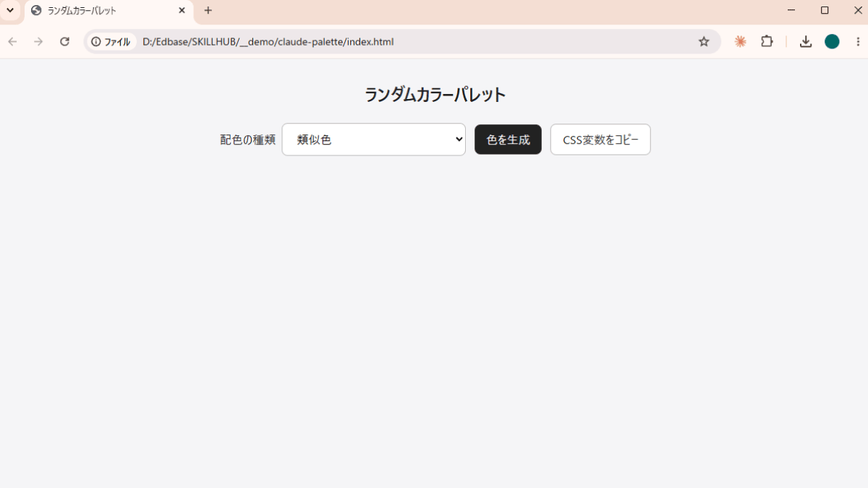Open the downloads icon in toolbar
Image resolution: width=868 pixels, height=488 pixels.
coord(806,42)
